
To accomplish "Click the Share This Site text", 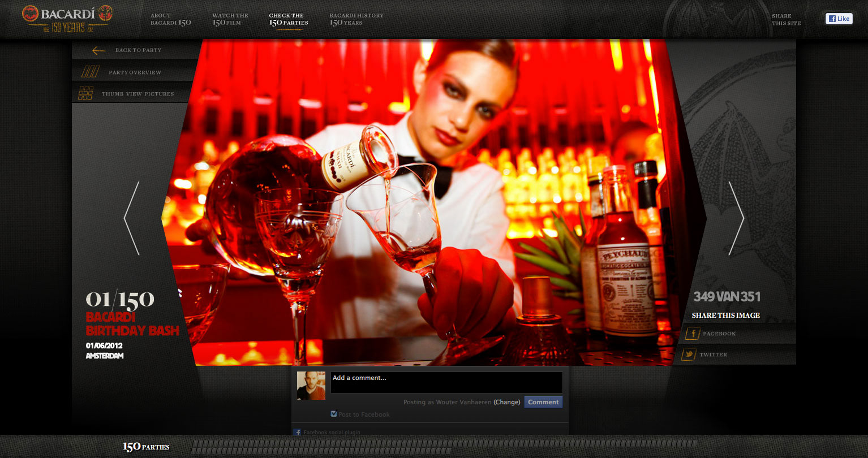I will [x=787, y=19].
